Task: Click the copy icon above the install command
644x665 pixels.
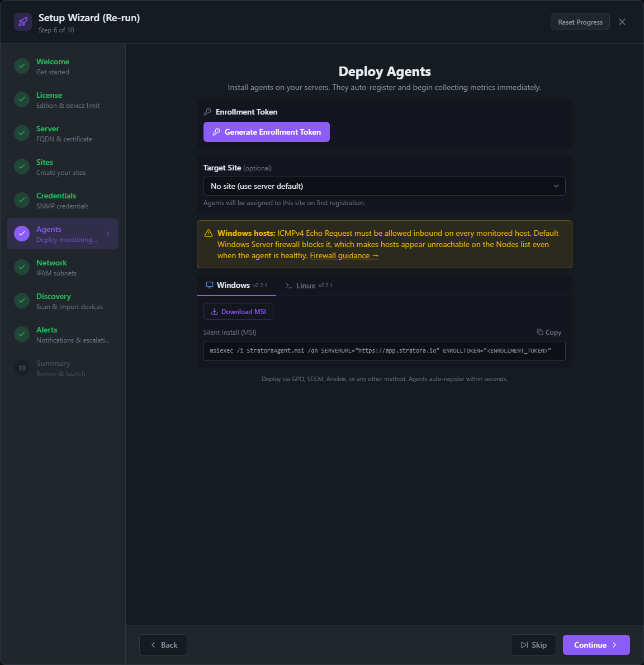Action: click(539, 332)
